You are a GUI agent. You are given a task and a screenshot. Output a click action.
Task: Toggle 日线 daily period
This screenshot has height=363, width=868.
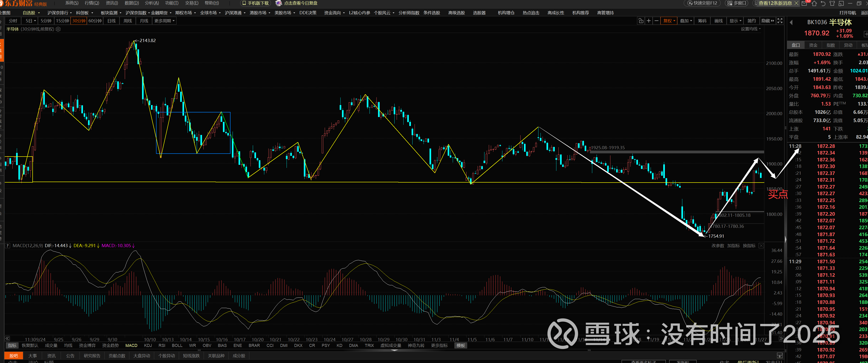(111, 21)
